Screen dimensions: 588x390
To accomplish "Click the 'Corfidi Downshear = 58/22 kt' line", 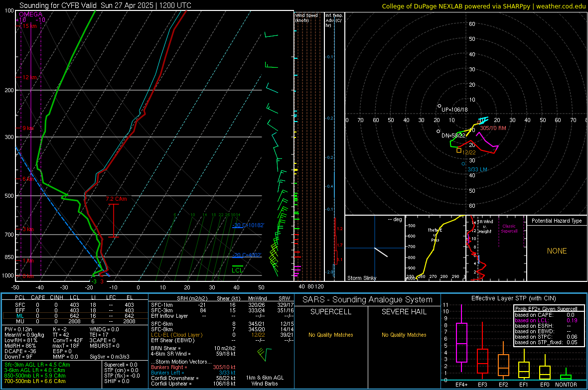I will (193, 378).
